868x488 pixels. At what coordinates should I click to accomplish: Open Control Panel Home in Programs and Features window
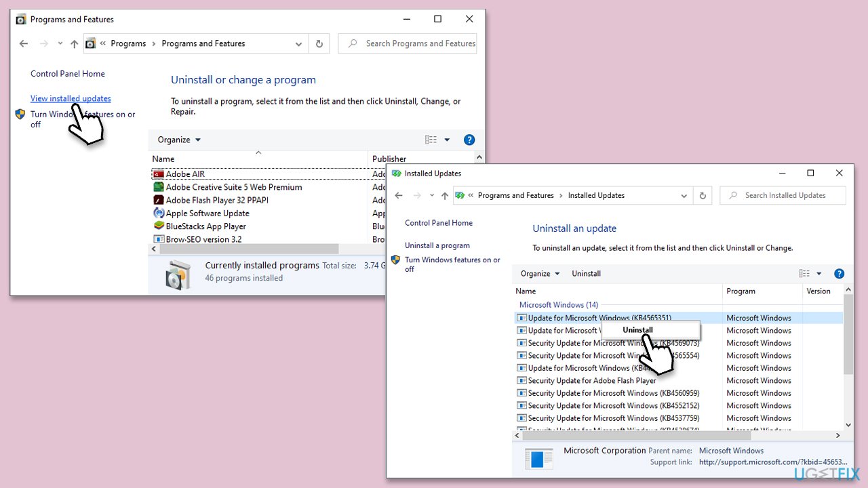[x=68, y=74]
